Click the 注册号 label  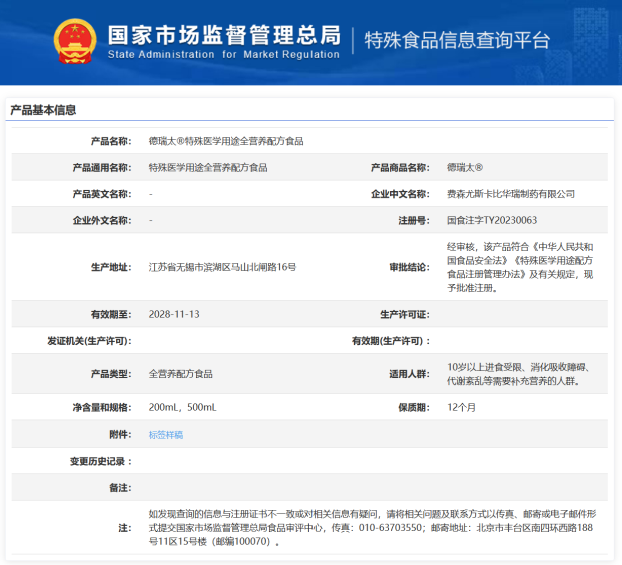[414, 220]
